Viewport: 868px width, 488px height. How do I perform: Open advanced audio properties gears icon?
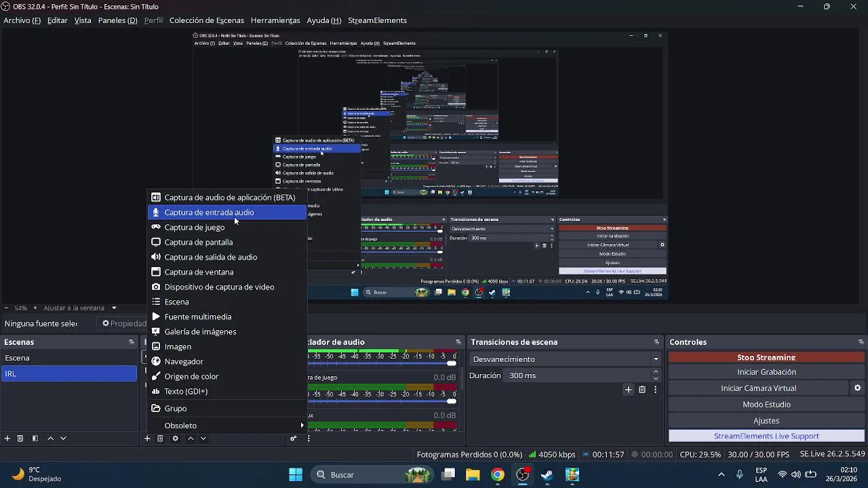click(294, 439)
